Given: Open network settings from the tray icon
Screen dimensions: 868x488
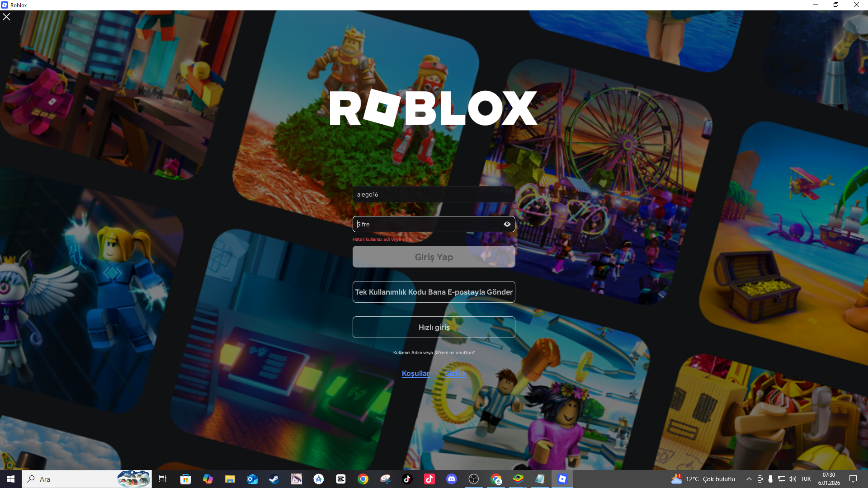Looking at the screenshot, I should 782,479.
